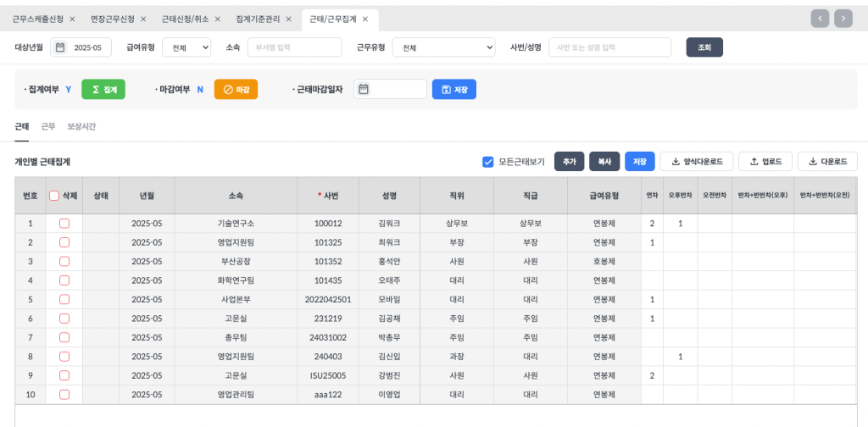Select the 근무 sub-tab
The image size is (868, 427).
[48, 127]
